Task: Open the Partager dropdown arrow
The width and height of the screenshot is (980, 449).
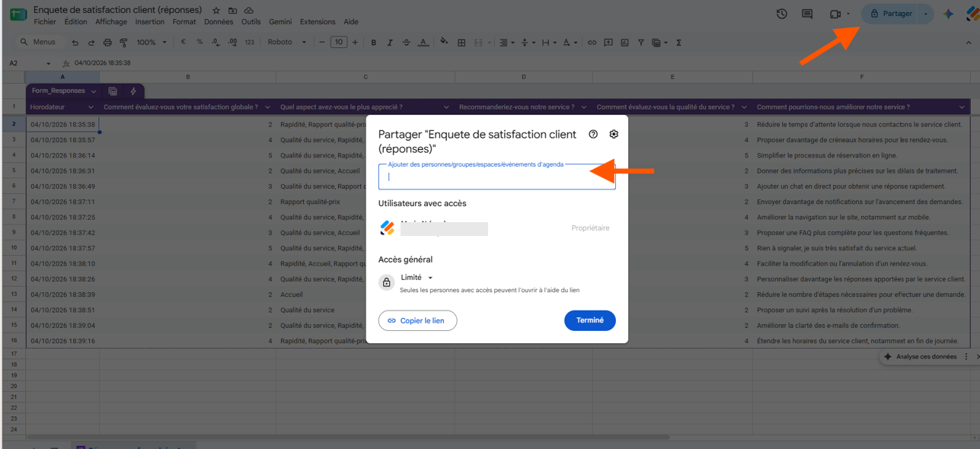Action: click(926, 14)
